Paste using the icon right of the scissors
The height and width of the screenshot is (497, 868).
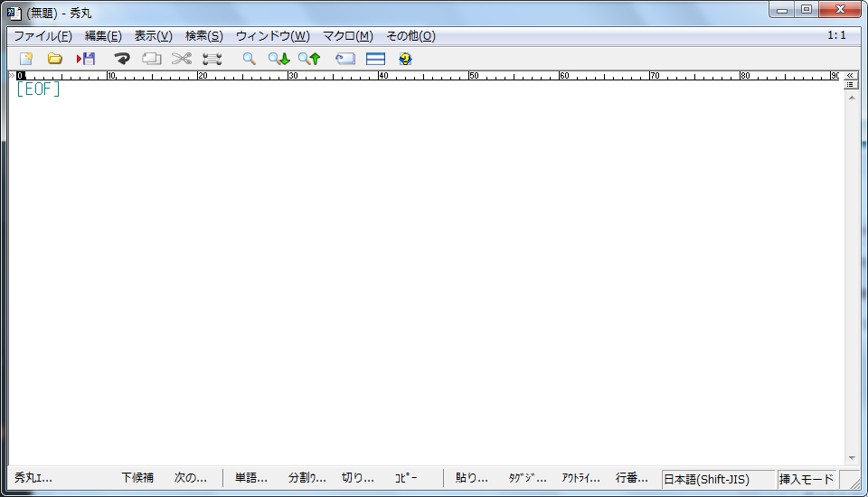pos(212,59)
